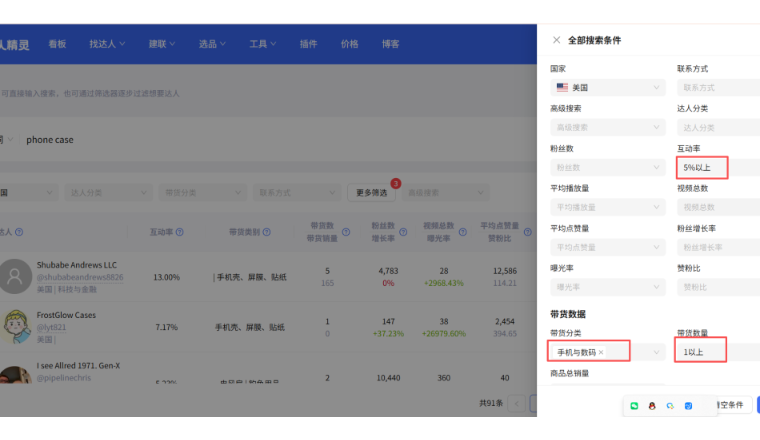This screenshot has height=440, width=760.
Task: Open the 视频总数 selector
Action: point(718,207)
